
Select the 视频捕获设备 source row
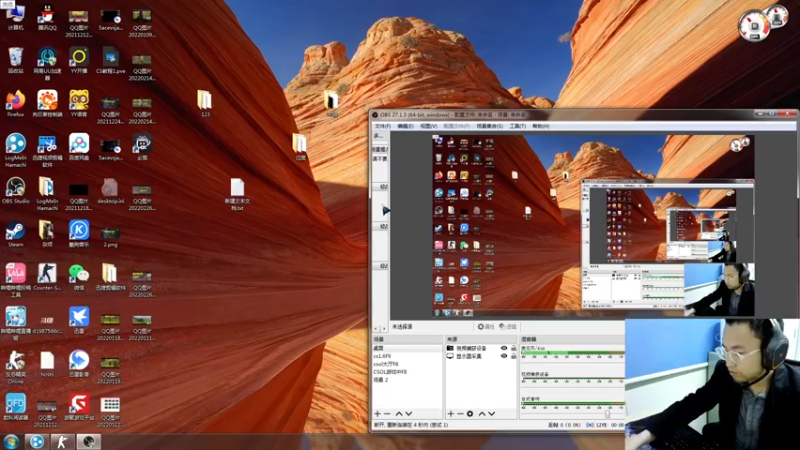click(481, 348)
